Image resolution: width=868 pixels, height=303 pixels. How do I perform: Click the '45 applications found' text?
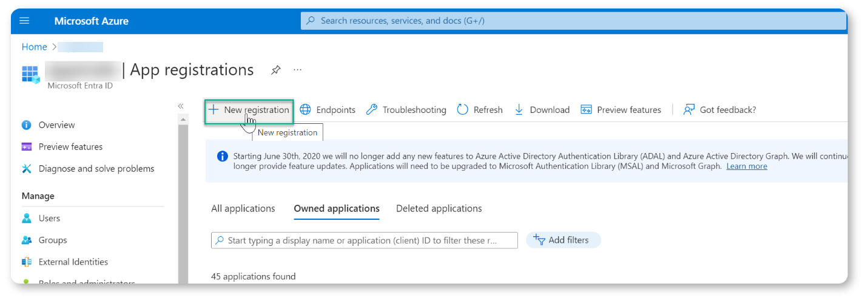[254, 277]
